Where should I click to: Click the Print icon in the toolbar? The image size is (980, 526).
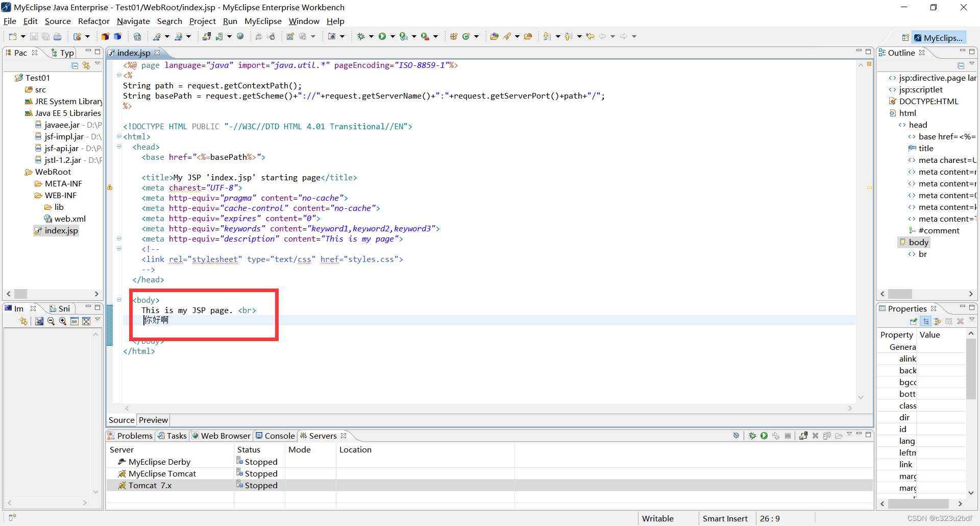tap(57, 36)
